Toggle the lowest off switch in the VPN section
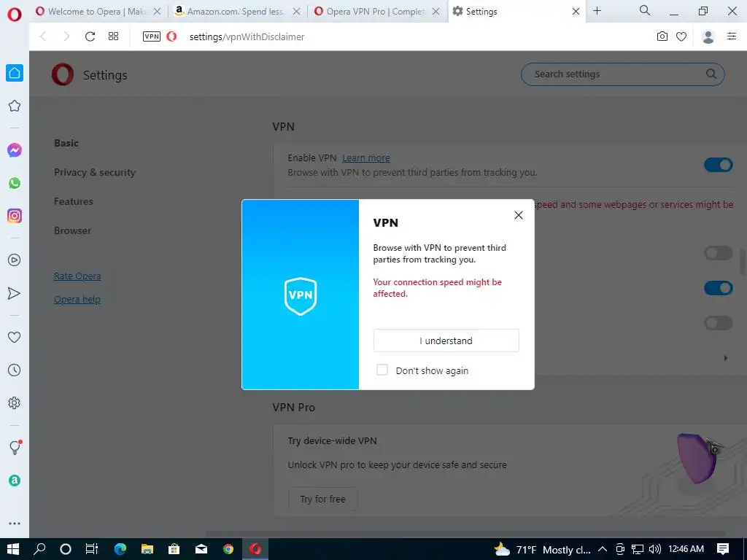747x560 pixels. click(719, 323)
